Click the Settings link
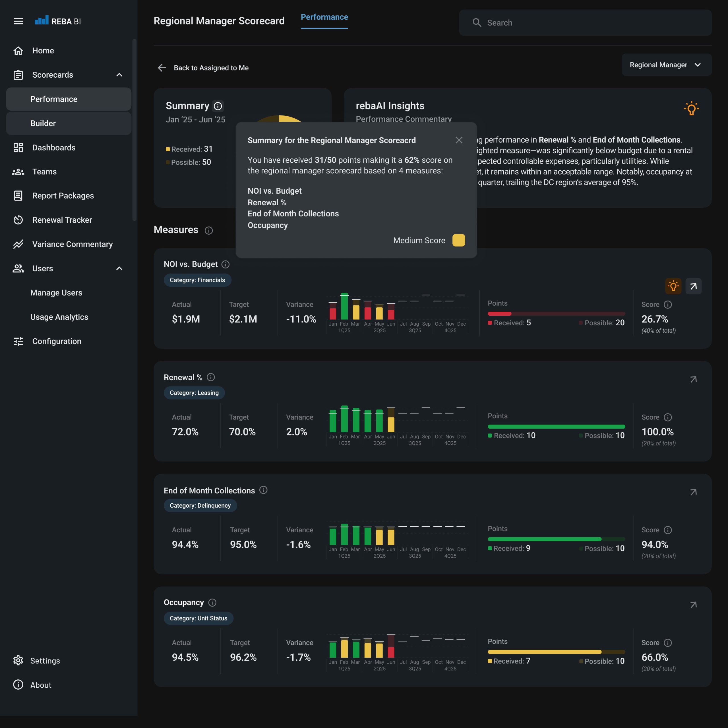This screenshot has width=728, height=728. click(45, 661)
